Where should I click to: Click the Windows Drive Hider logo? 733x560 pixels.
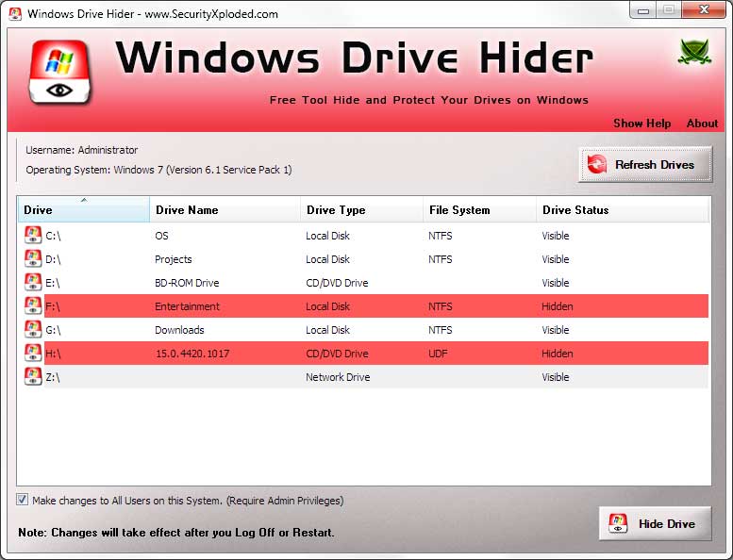[x=59, y=72]
